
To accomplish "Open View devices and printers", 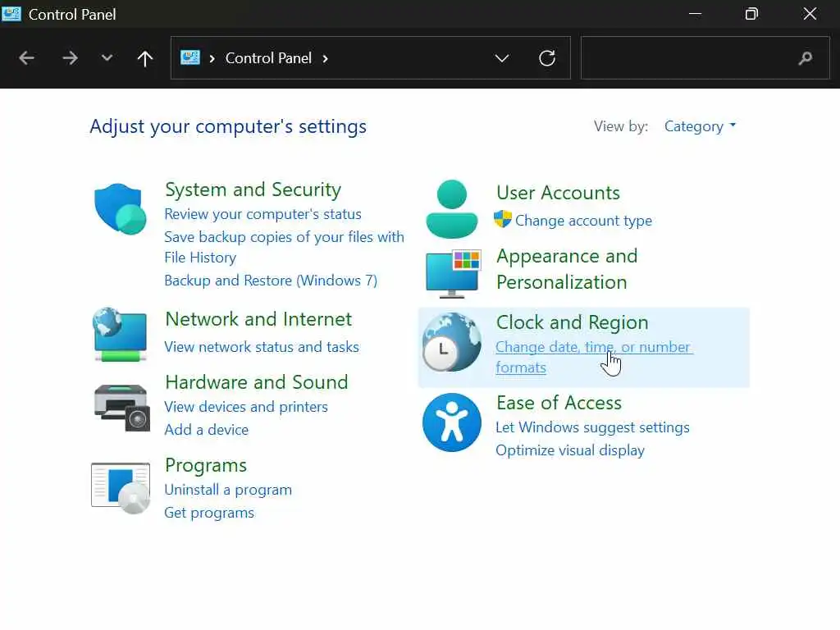I will point(246,407).
